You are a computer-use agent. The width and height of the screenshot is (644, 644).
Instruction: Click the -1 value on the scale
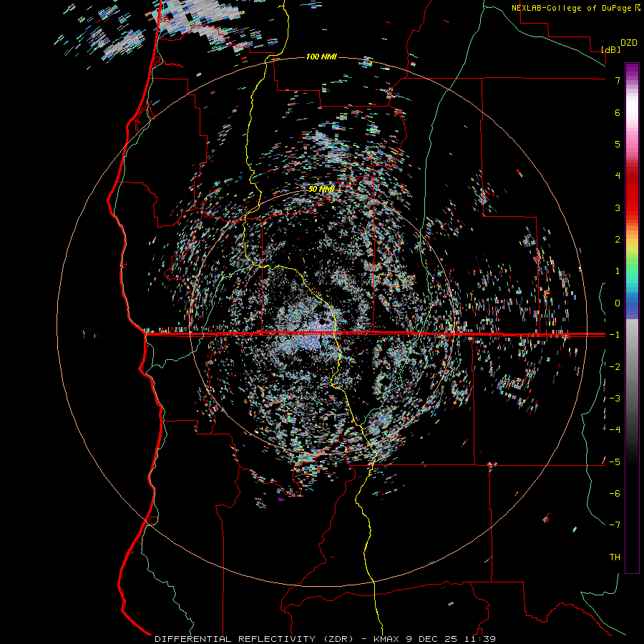tap(615, 335)
